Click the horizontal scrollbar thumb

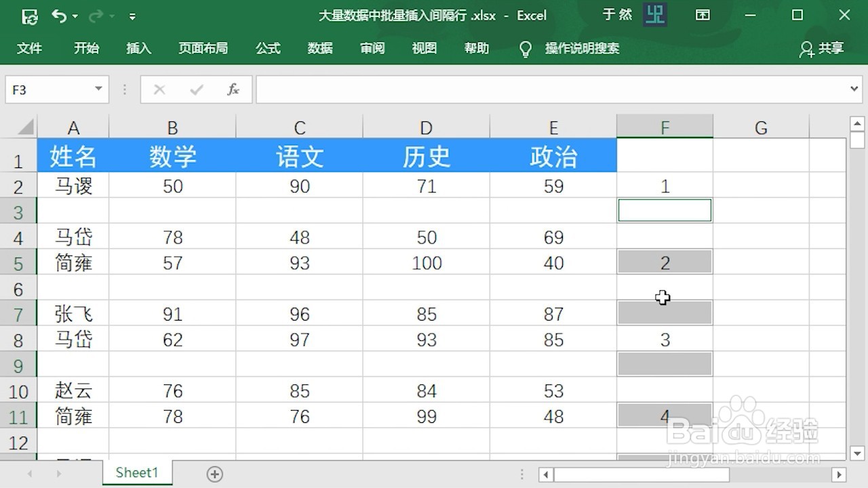point(642,474)
